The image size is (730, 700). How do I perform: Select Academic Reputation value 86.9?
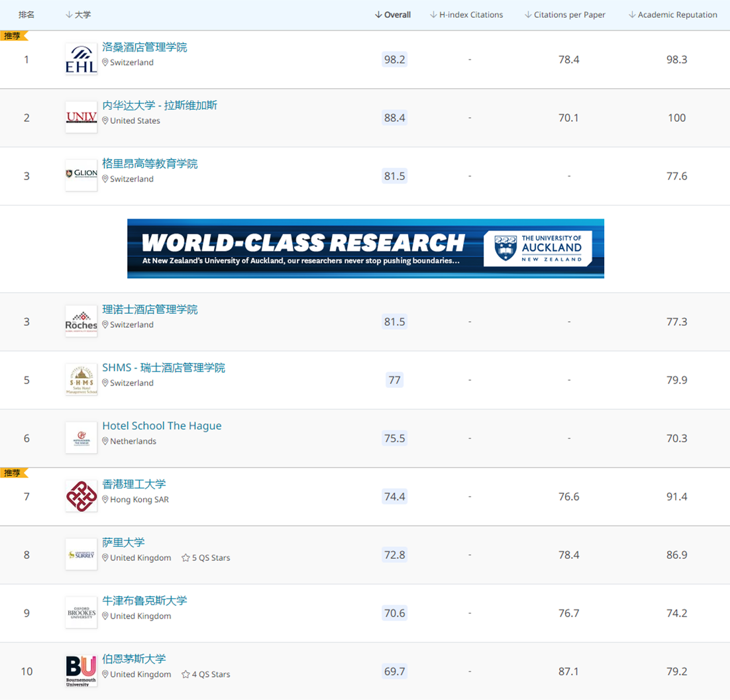[676, 555]
